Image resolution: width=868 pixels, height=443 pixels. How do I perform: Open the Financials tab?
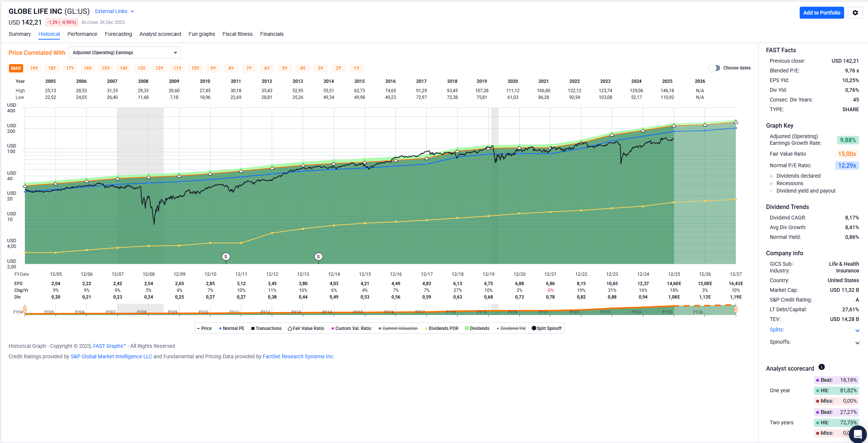271,34
